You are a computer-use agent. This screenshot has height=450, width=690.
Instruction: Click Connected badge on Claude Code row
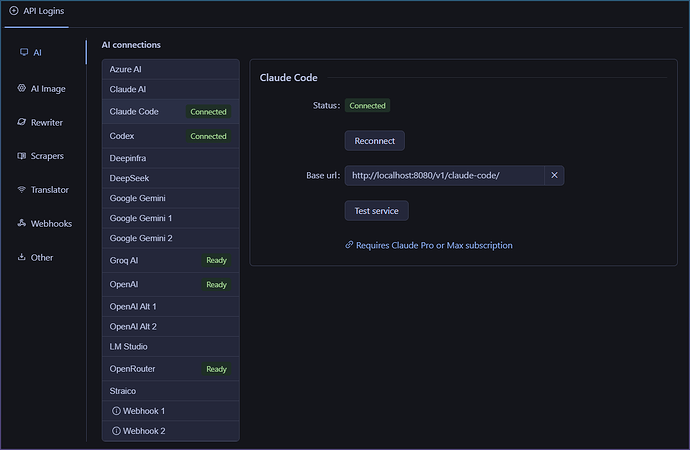208,112
